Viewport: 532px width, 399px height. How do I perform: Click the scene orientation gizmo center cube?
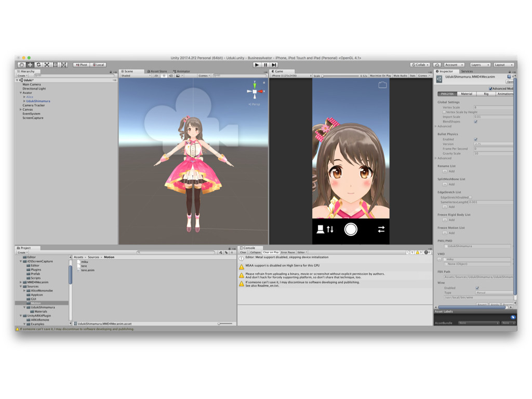(255, 91)
